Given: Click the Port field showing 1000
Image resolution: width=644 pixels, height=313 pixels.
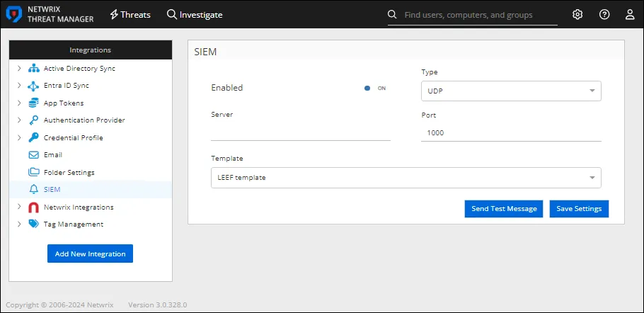Looking at the screenshot, I should tap(512, 132).
